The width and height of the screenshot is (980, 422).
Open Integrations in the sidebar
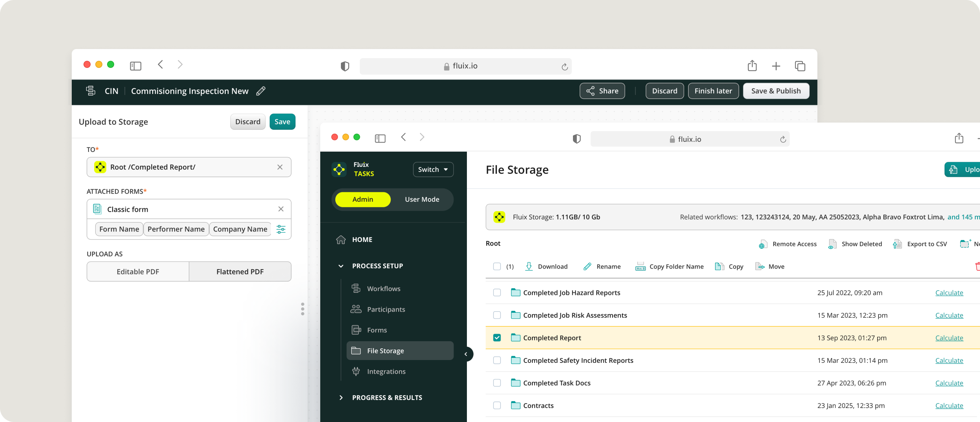[x=386, y=371]
